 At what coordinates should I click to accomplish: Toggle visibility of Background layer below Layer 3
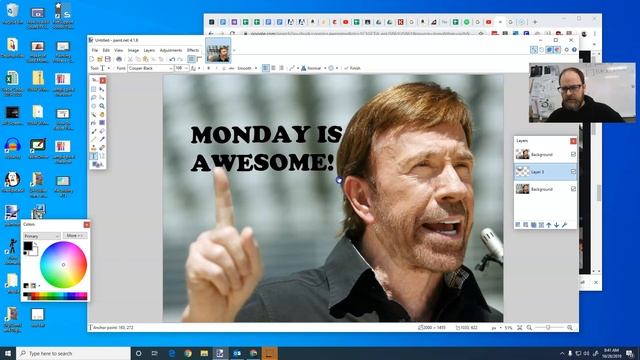(573, 189)
